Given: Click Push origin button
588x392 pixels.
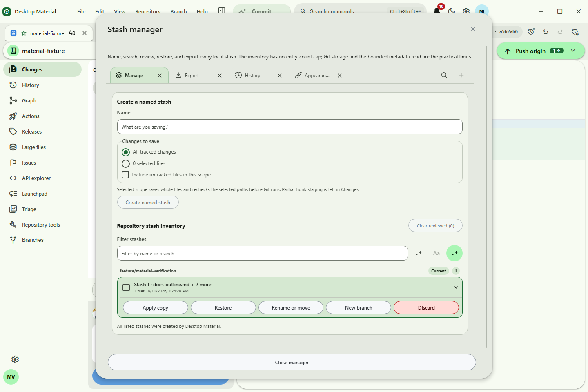Looking at the screenshot, I should [x=533, y=51].
